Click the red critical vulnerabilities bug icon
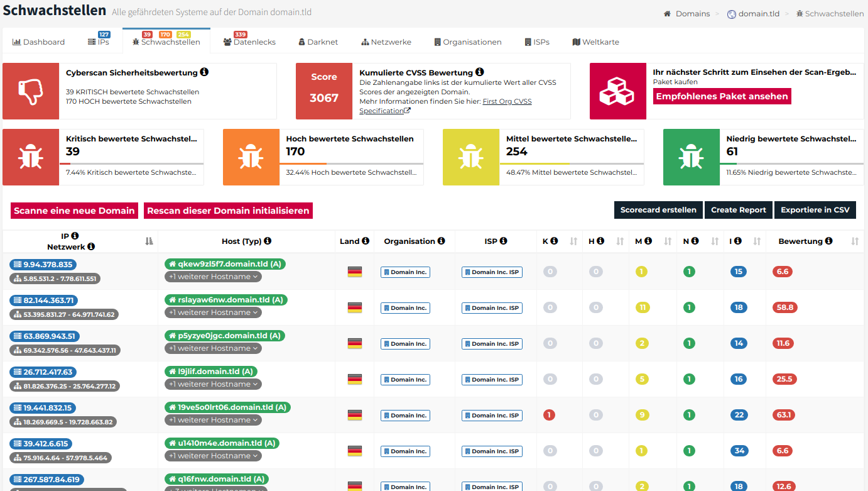Image resolution: width=868 pixels, height=491 pixels. tap(31, 157)
